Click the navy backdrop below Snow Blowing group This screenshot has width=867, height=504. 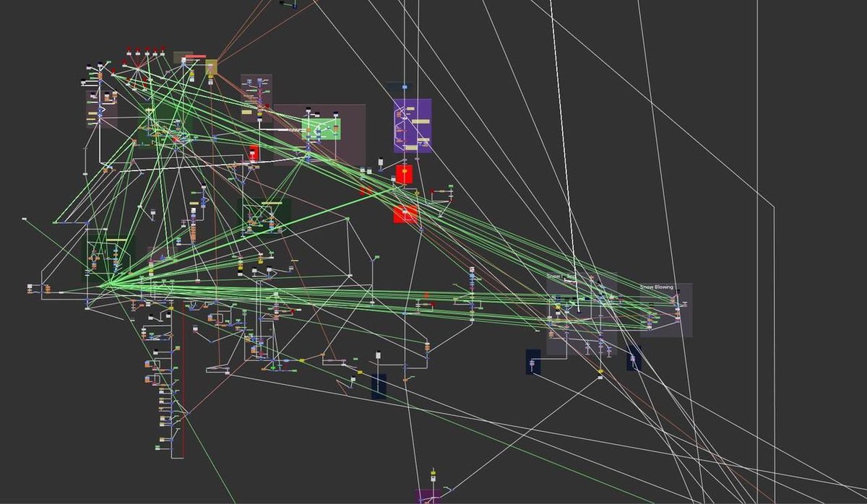(x=634, y=358)
